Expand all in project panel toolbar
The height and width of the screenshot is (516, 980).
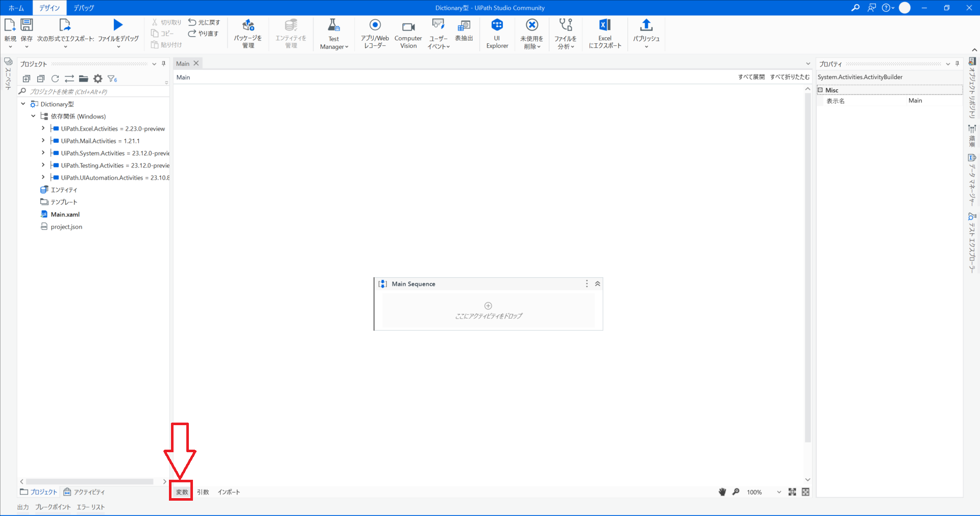(27, 79)
